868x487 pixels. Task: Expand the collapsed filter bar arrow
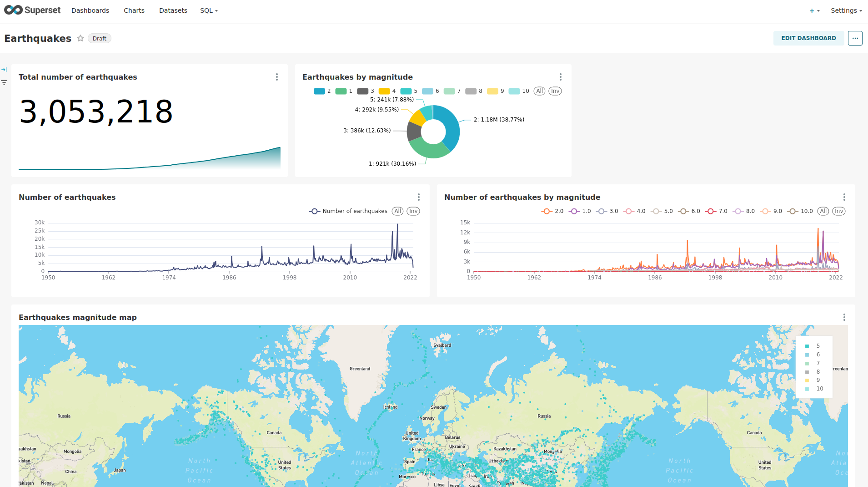click(x=4, y=70)
